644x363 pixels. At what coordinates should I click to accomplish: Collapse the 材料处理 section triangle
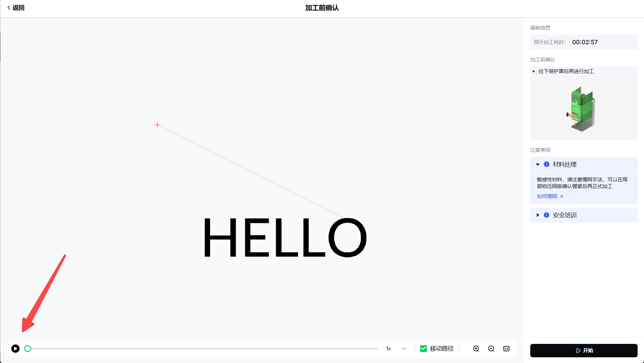[x=538, y=164]
